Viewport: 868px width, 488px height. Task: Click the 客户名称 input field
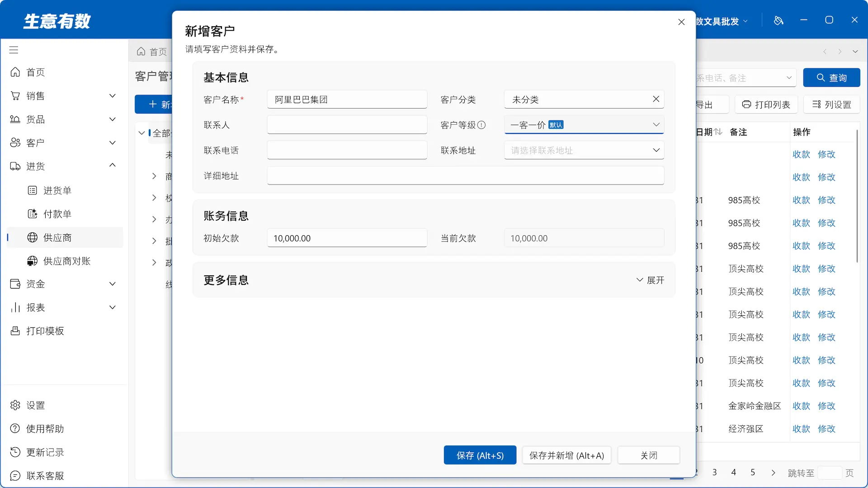click(x=347, y=99)
